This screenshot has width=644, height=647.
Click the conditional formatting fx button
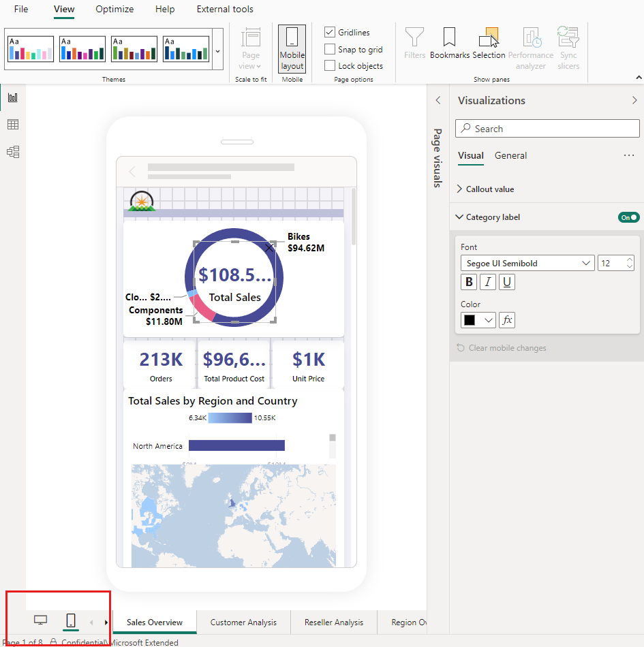click(x=507, y=320)
